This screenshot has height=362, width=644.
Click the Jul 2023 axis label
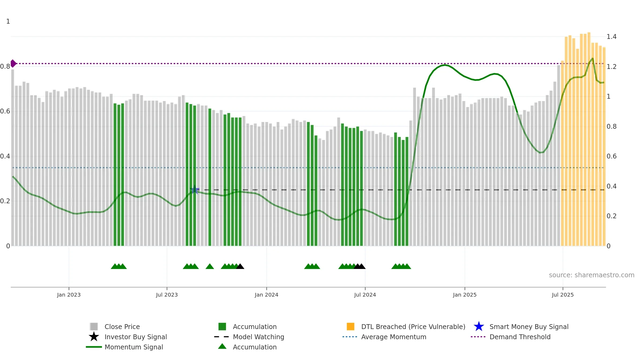point(167,295)
